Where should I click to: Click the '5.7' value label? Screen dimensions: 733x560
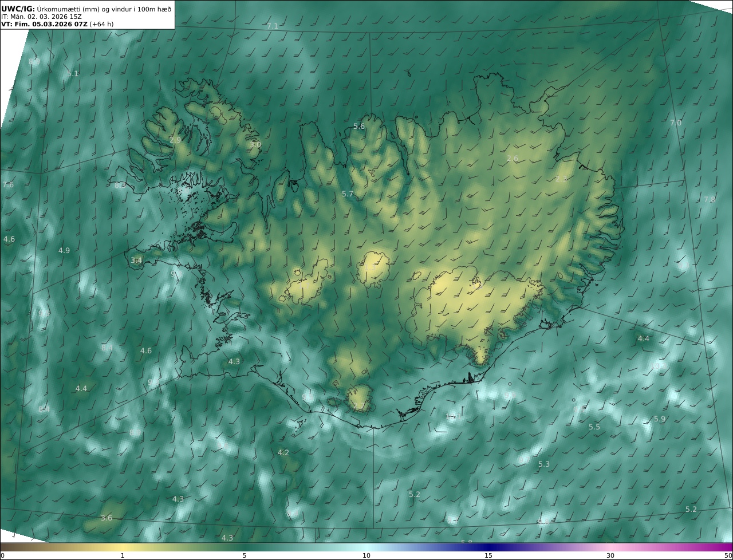(348, 194)
